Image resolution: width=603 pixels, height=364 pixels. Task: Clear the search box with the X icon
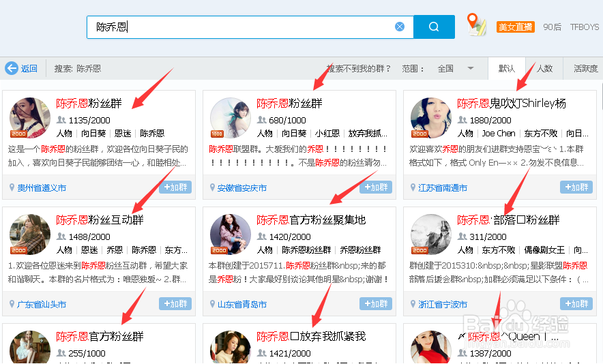click(400, 27)
